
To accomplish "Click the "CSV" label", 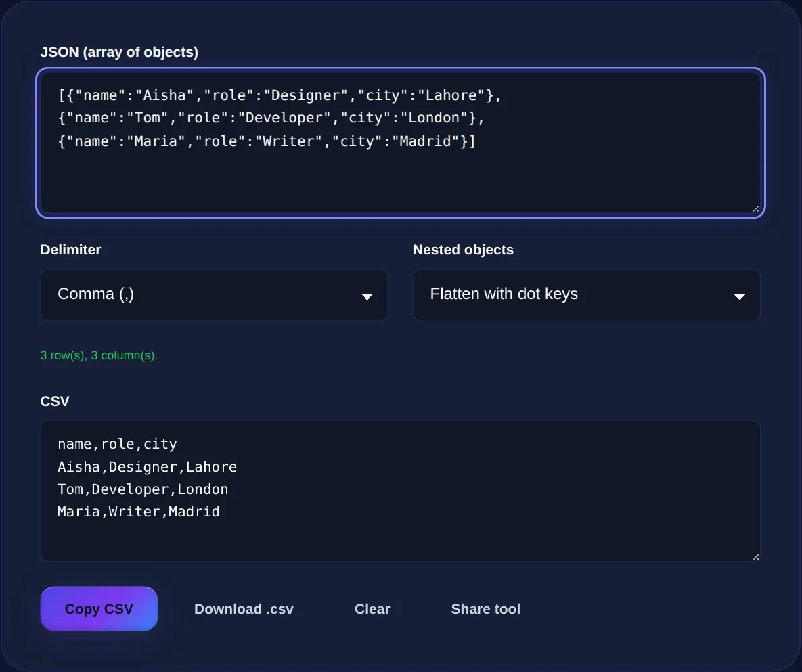I will coord(55,401).
